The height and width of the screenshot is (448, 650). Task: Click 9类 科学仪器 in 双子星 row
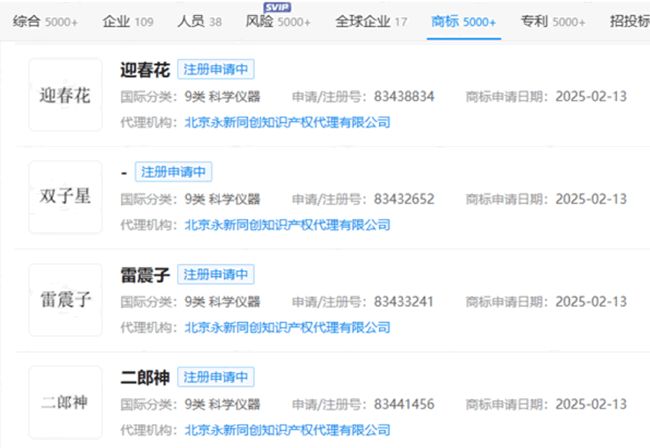point(223,199)
